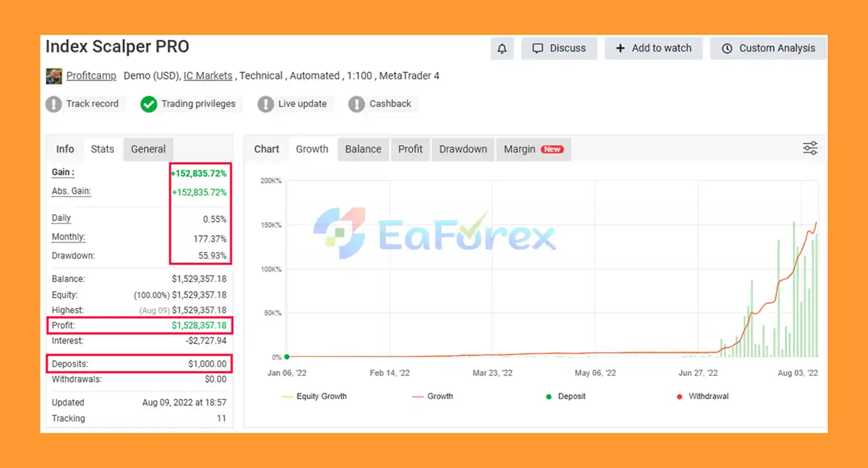This screenshot has width=868, height=468.
Task: Click the Cashback status label
Action: coord(391,104)
